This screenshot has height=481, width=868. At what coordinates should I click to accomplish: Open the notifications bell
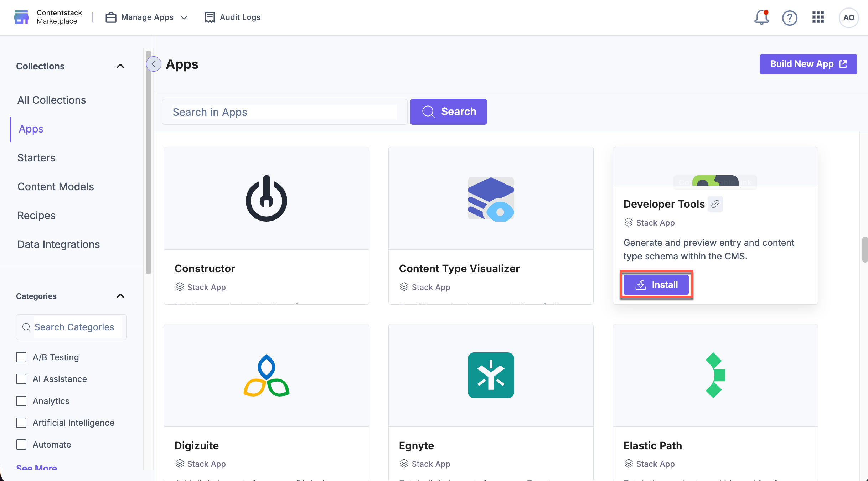(761, 17)
